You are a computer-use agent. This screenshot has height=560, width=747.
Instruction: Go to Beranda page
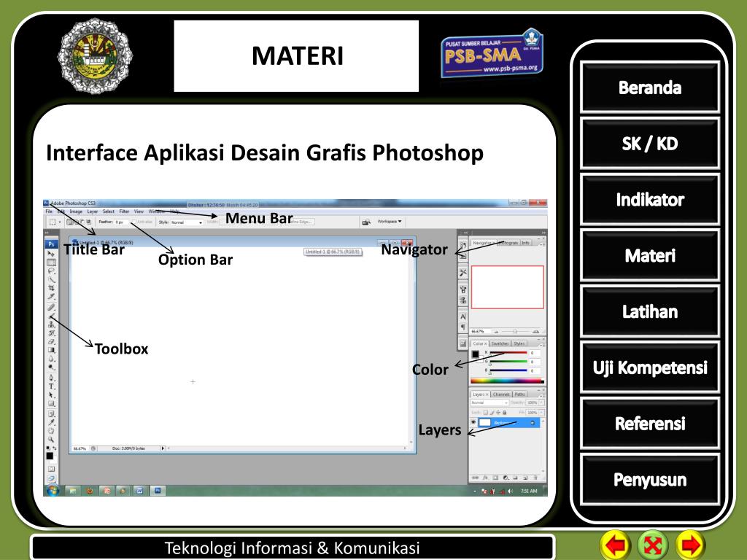pos(650,87)
